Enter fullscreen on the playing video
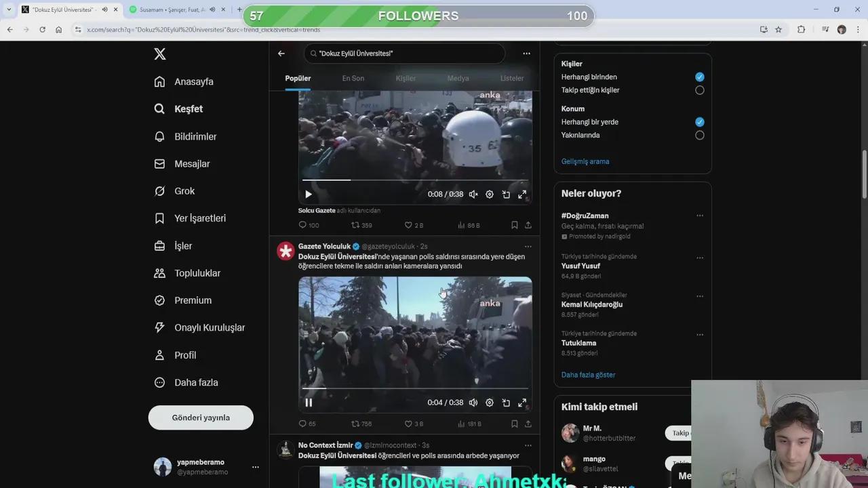Image resolution: width=868 pixels, height=488 pixels. [x=522, y=402]
